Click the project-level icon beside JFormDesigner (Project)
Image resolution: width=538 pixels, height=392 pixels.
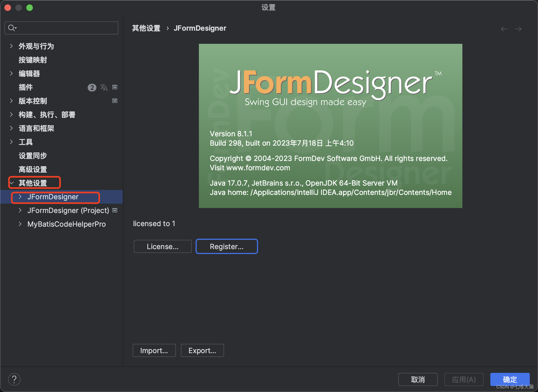[115, 211]
